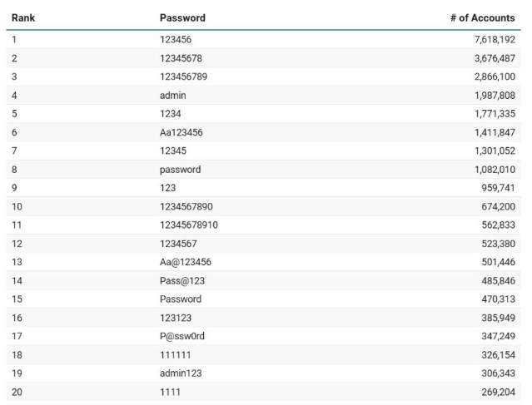532x405 pixels.
Task: Click the Rank column header
Action: pyautogui.click(x=23, y=17)
